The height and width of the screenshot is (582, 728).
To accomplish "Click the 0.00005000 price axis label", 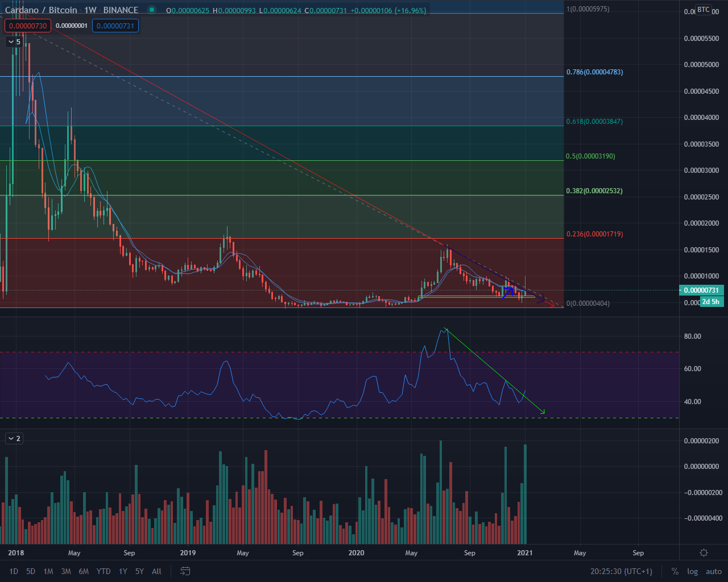I will click(701, 65).
